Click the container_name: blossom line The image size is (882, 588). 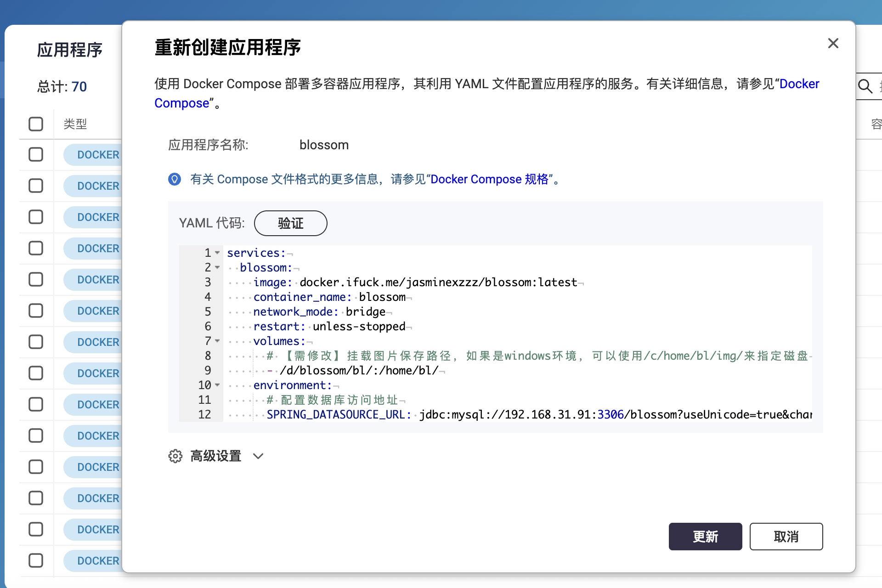point(329,297)
